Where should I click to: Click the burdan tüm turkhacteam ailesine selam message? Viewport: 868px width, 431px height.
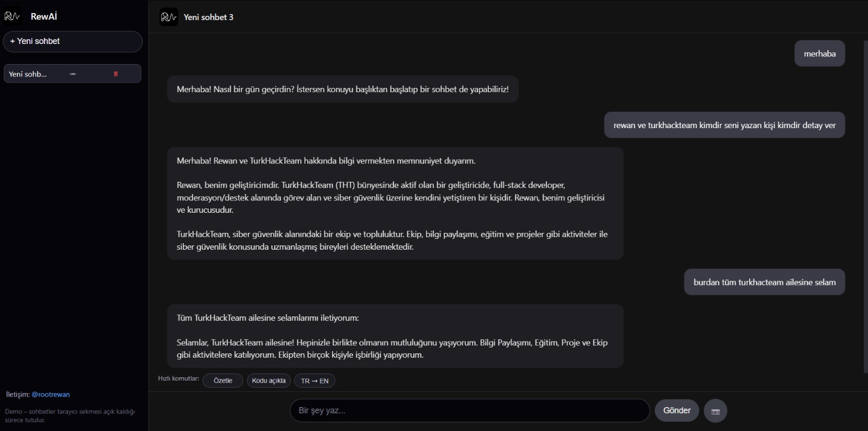pos(764,282)
